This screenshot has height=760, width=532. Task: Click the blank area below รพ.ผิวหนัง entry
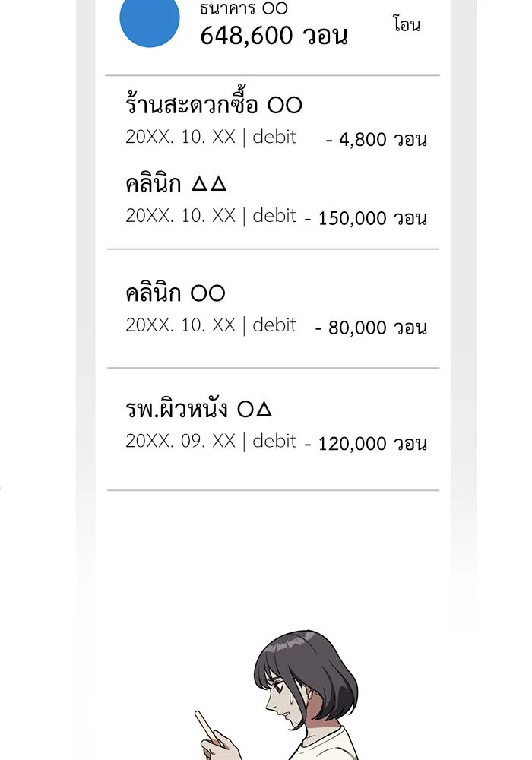point(274,547)
